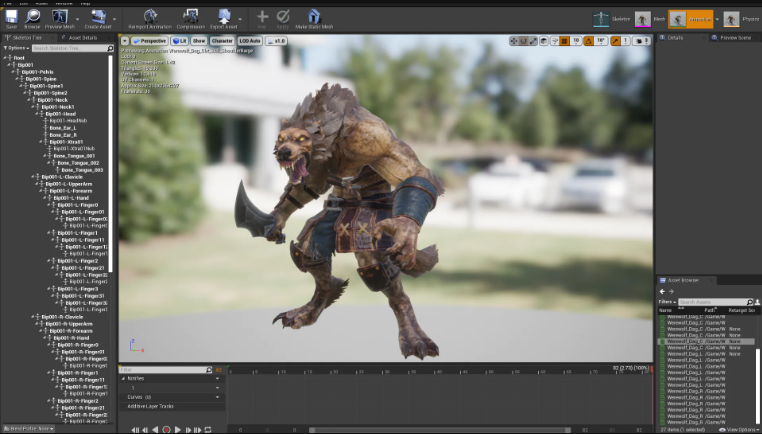The height and width of the screenshot is (434, 762).
Task: Open the x1.0 playback speed dropdown
Action: coord(276,41)
